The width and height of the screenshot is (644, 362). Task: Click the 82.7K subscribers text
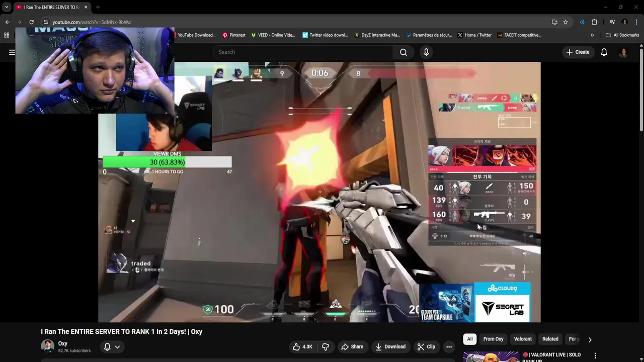(x=74, y=351)
